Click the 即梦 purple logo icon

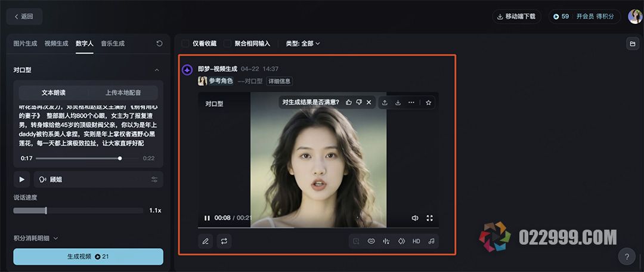[187, 70]
